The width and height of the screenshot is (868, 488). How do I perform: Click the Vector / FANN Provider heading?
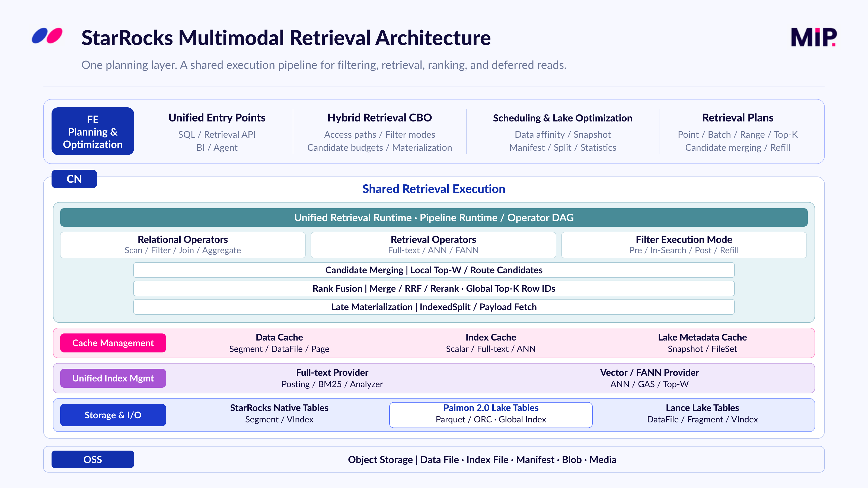pyautogui.click(x=650, y=373)
